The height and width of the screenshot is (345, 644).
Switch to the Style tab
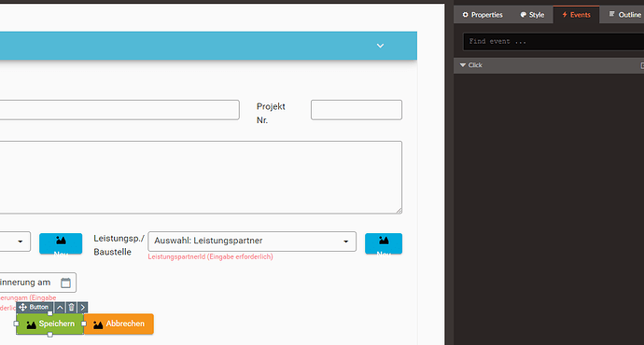coord(532,15)
